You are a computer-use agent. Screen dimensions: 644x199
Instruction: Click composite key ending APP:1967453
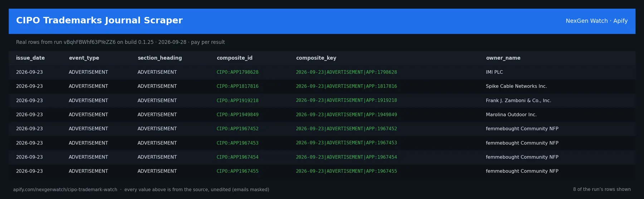pyautogui.click(x=346, y=143)
